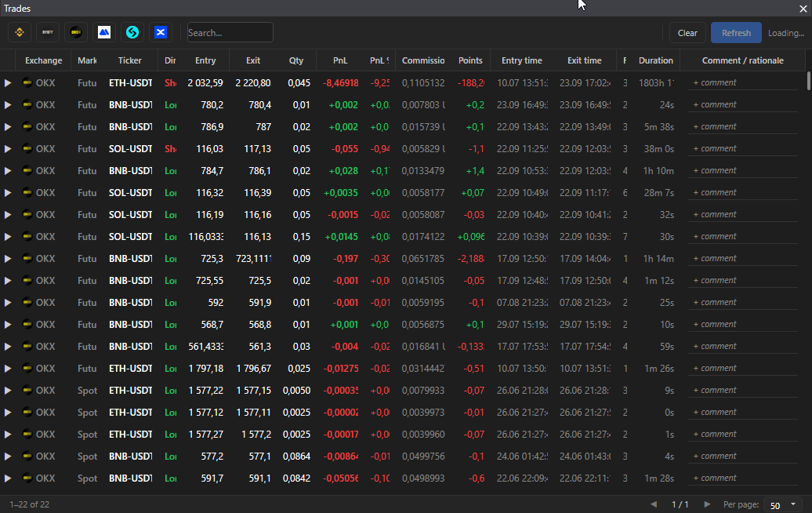The image size is (812, 513).
Task: Expand the BNB-USDT trade with entry 725,3
Action: tap(8, 259)
